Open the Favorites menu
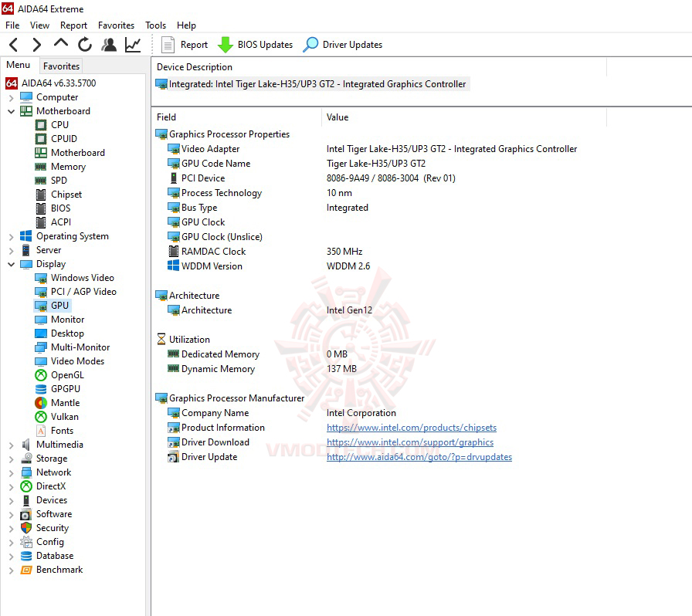This screenshot has width=692, height=616. [x=116, y=25]
